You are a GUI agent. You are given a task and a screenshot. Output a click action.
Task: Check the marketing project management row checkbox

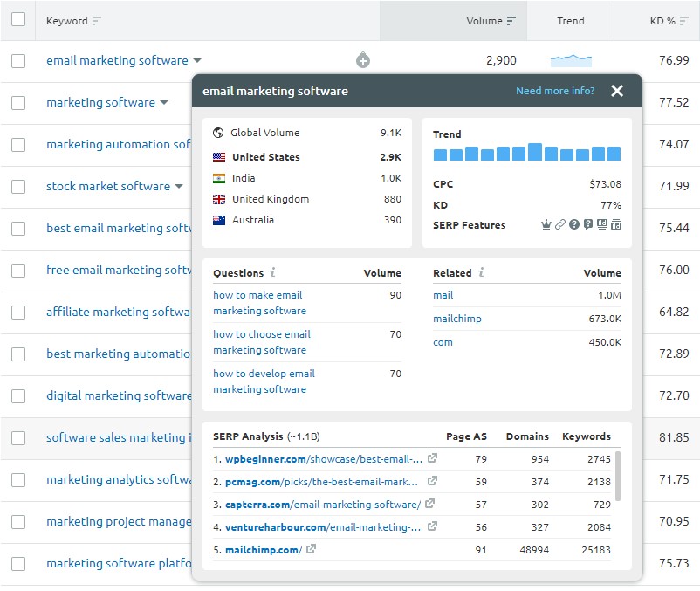(18, 522)
